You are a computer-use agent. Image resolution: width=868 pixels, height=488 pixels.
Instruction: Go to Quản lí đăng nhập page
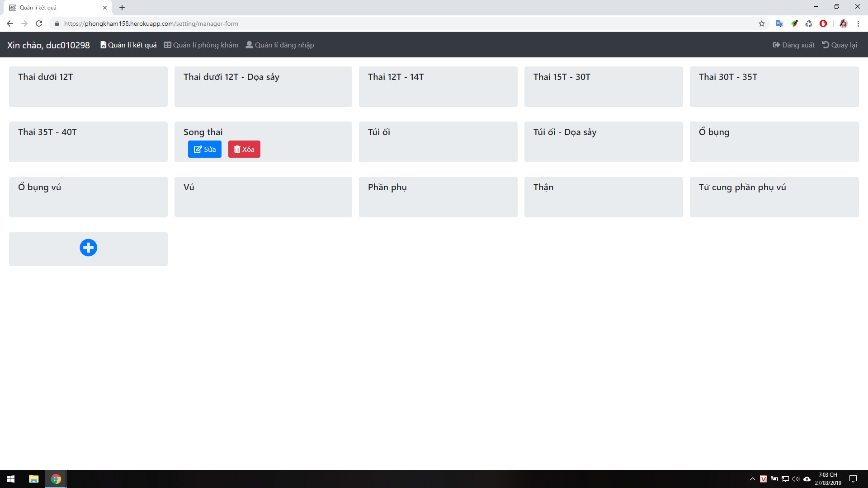click(280, 45)
